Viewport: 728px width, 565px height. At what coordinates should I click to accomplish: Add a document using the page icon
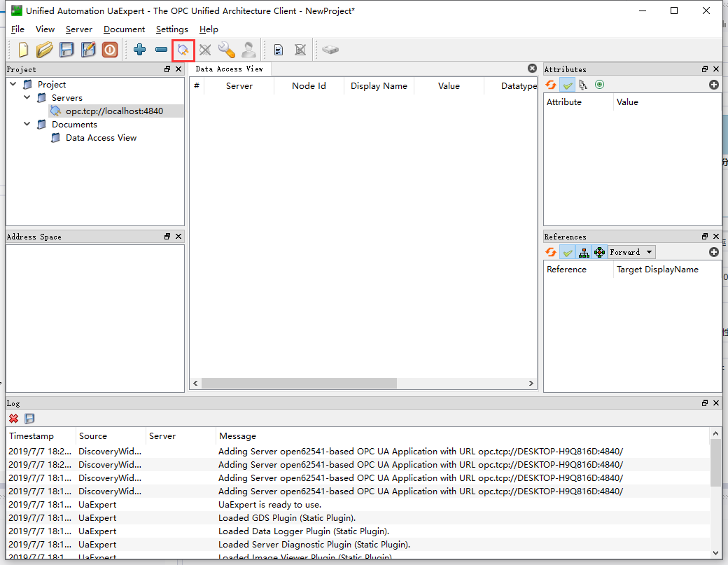pyautogui.click(x=278, y=50)
